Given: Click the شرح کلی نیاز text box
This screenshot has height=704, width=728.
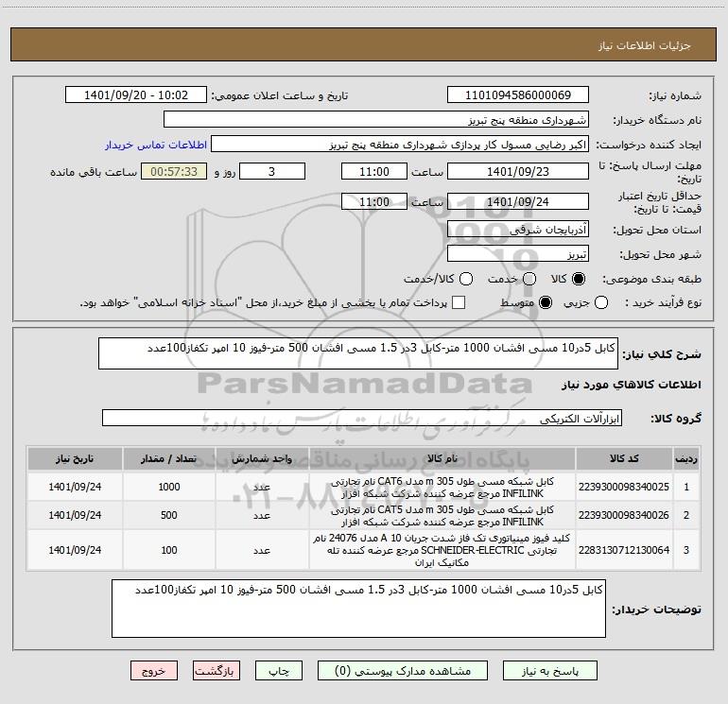Looking at the screenshot, I should (358, 353).
